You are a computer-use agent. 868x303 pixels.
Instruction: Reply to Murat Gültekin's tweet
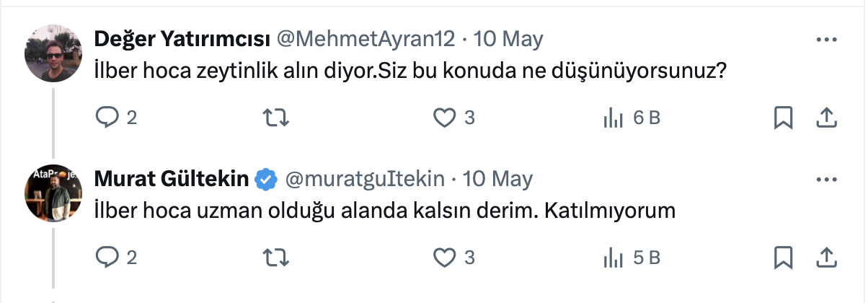[x=106, y=257]
